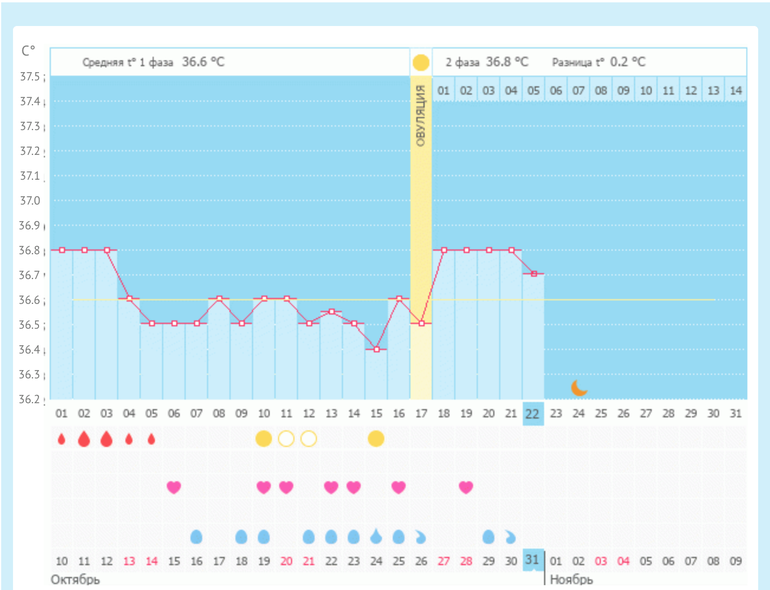Click the yellow ovulation circle in header

click(421, 62)
